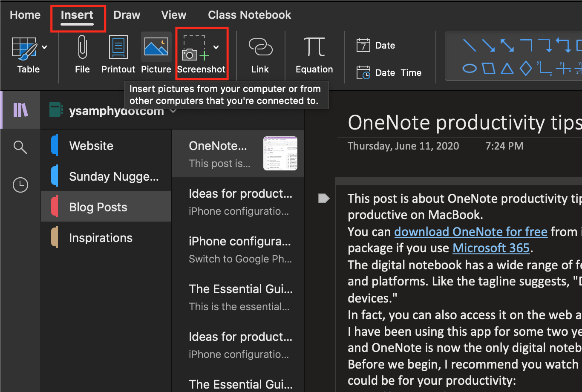Image resolution: width=582 pixels, height=392 pixels.
Task: Select the single-headed arrow shape
Action: [x=488, y=45]
